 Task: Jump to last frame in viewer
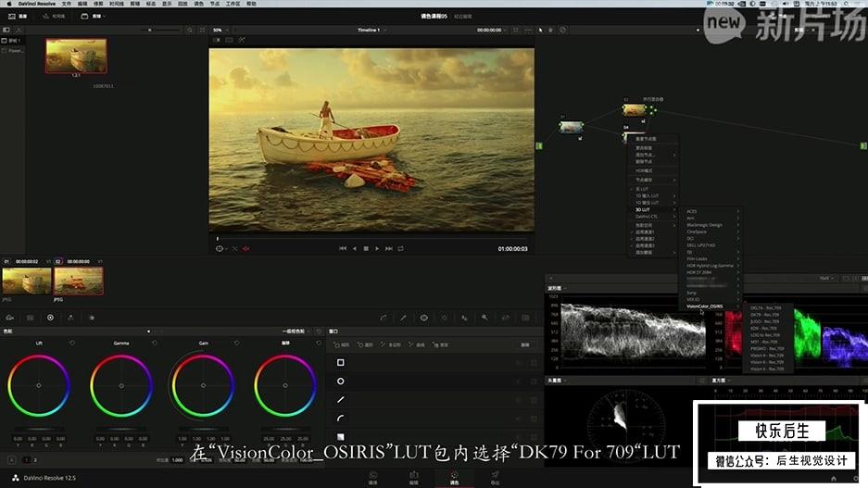[x=388, y=249]
